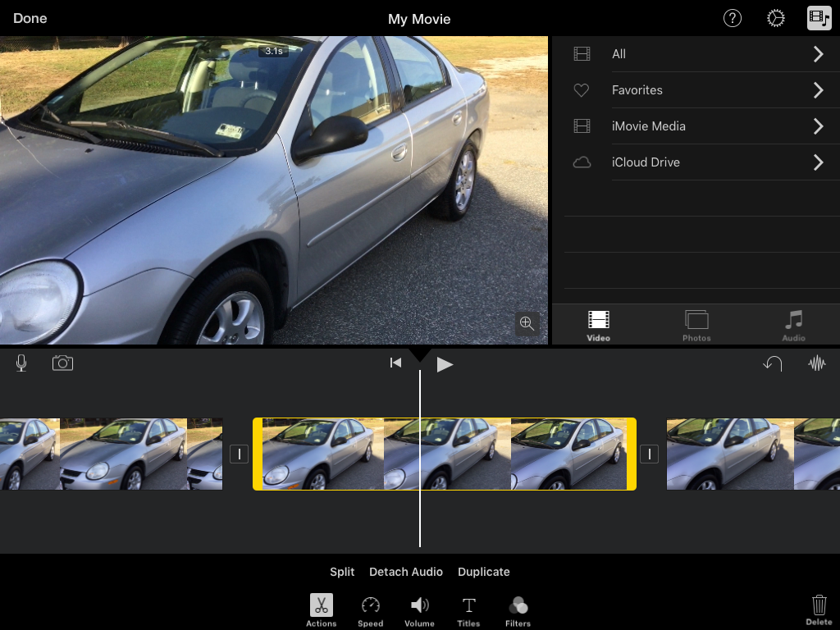The height and width of the screenshot is (630, 840).
Task: Tap the transition icon after the selected clip
Action: tap(650, 454)
